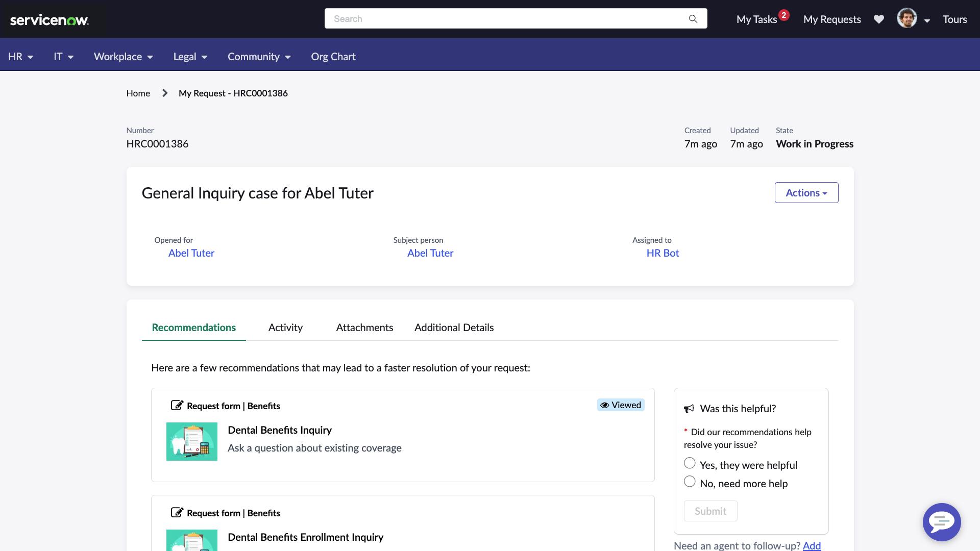Open the Legal dropdown menu

(190, 56)
